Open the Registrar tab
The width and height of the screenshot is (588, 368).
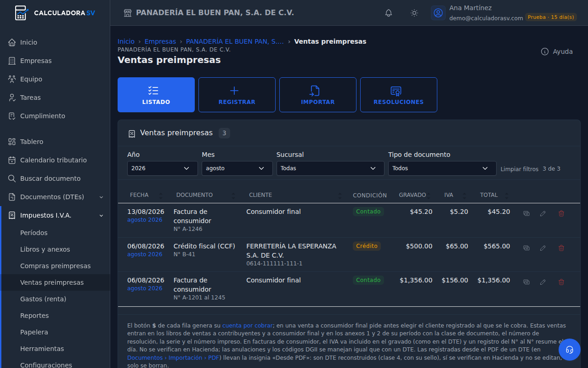coord(237,95)
